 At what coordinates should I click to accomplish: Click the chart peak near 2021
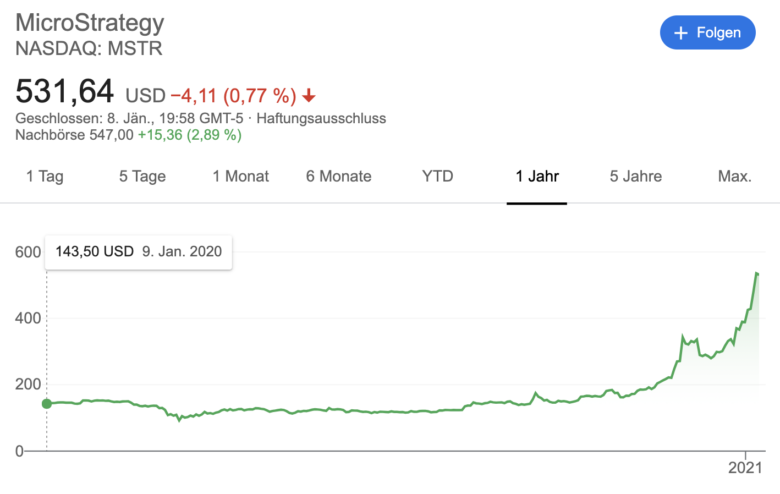click(x=757, y=273)
